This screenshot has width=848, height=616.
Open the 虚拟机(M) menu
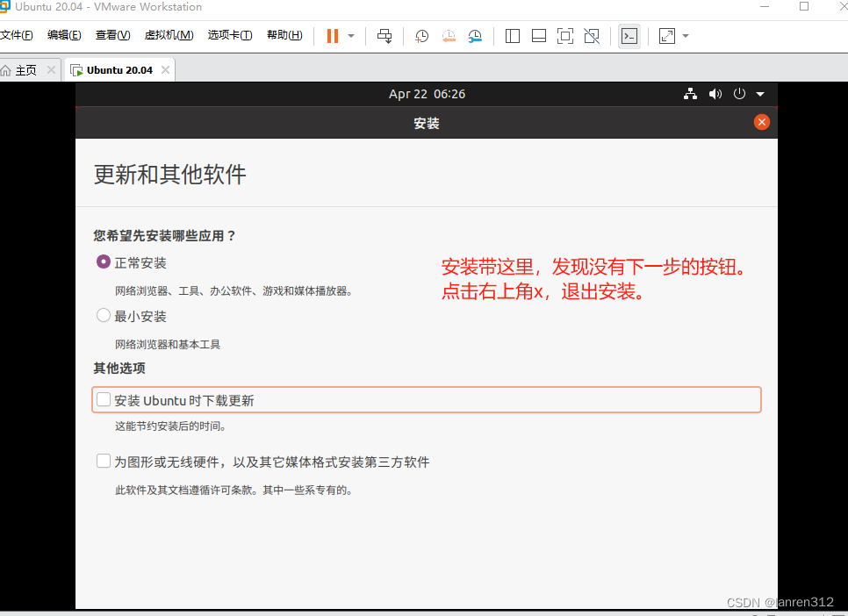(169, 35)
